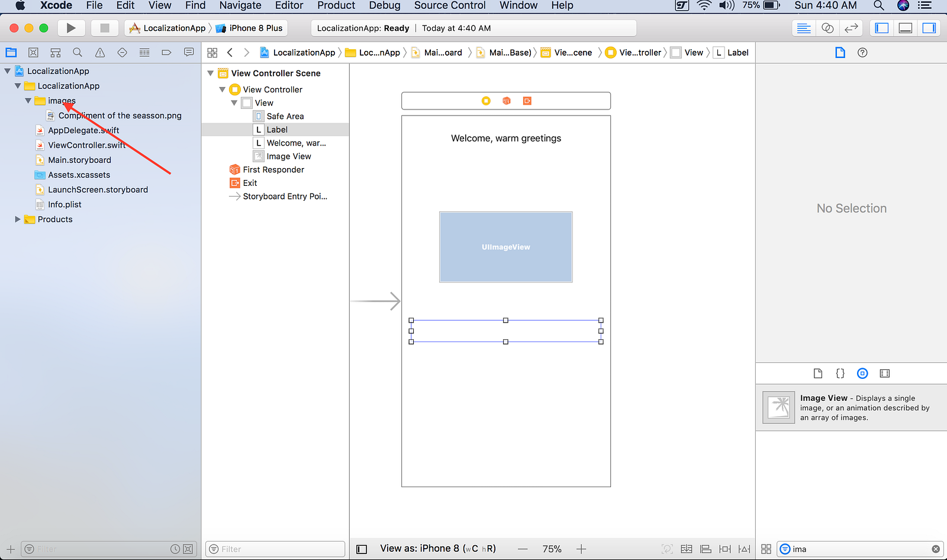Go back in editor history
Viewport: 947px width, 560px height.
230,53
